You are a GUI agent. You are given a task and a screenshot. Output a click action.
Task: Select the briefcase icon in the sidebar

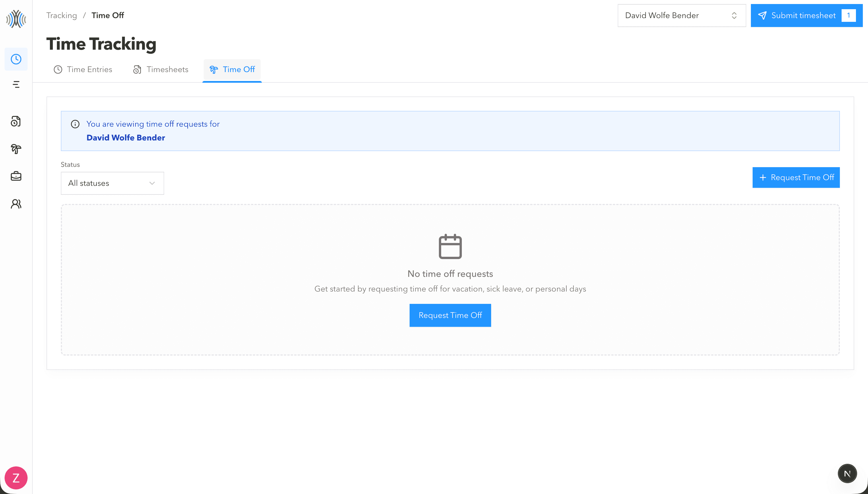click(x=15, y=176)
